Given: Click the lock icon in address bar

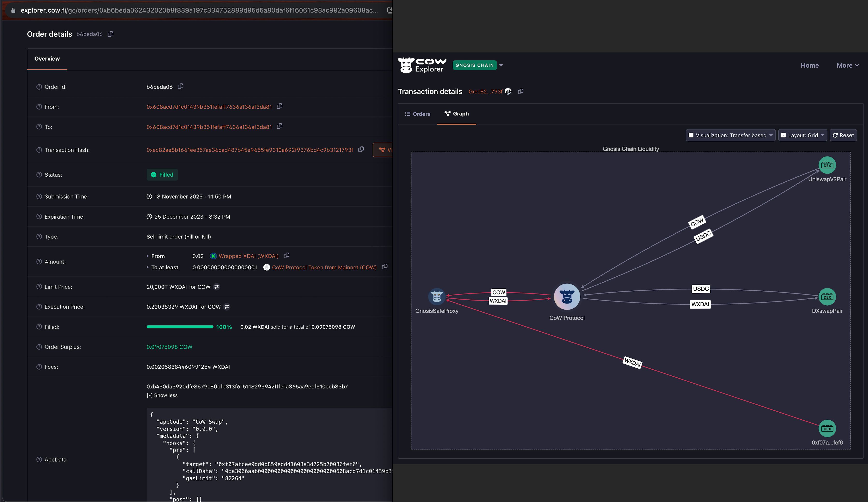Looking at the screenshot, I should click(14, 10).
